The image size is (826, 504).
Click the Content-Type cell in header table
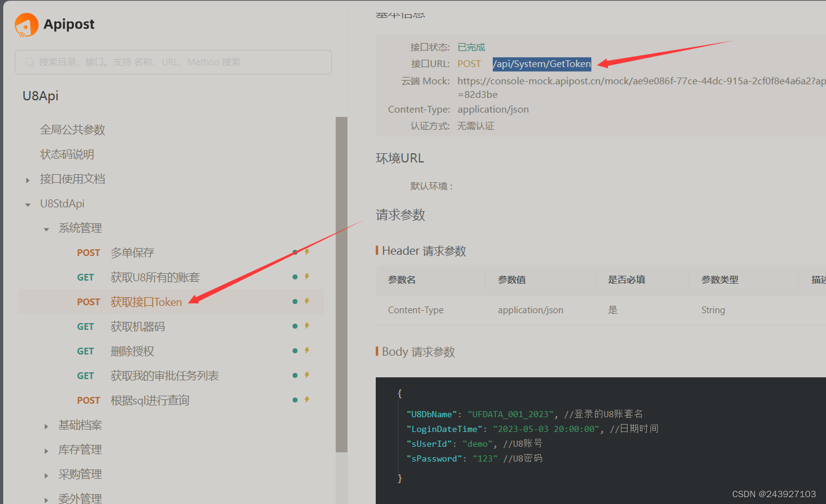click(x=416, y=310)
